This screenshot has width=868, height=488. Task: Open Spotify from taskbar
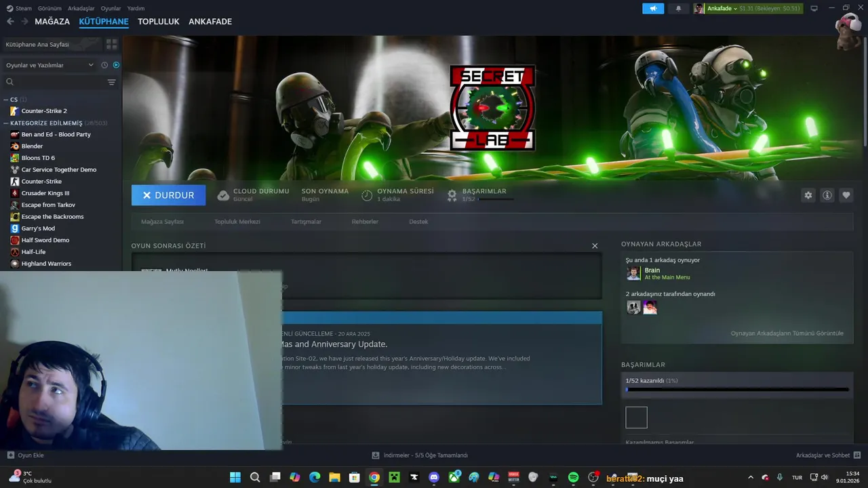click(x=573, y=478)
